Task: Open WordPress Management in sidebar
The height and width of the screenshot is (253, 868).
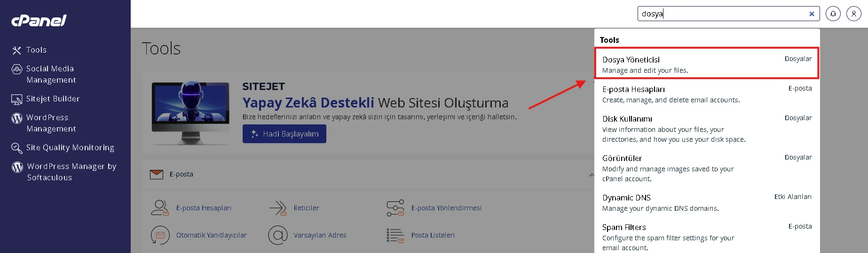Action: pyautogui.click(x=51, y=123)
